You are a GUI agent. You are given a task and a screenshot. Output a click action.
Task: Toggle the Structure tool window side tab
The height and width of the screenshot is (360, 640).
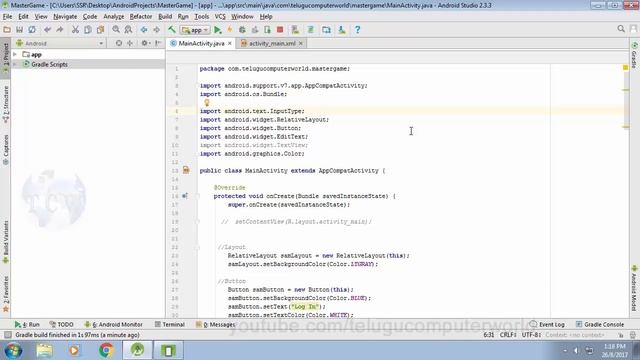(6, 104)
